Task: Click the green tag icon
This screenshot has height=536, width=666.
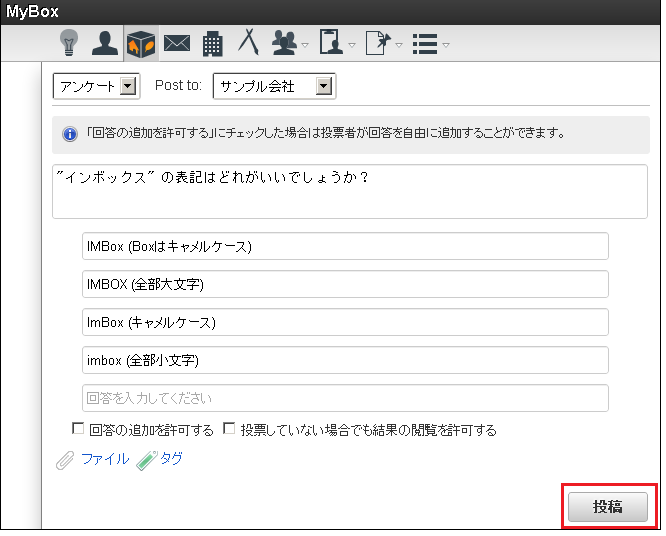Action: pyautogui.click(x=147, y=460)
